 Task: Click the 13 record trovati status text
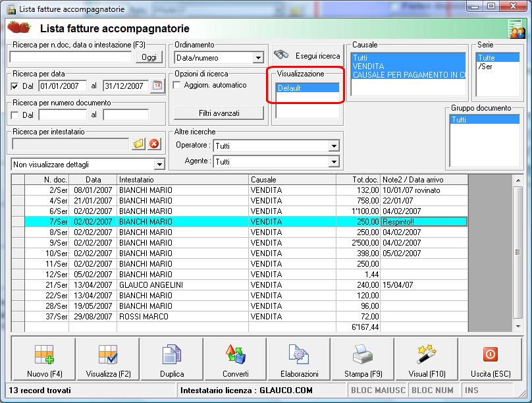click(x=40, y=390)
